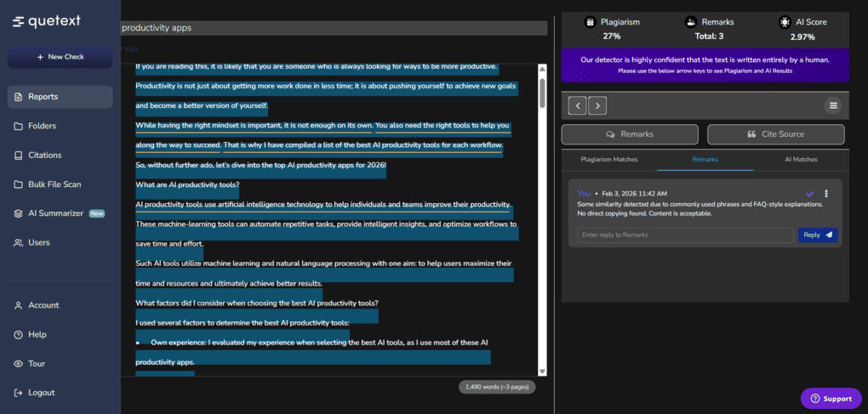Click the Enter reply to Remarks field
The image size is (868, 414).
(x=684, y=235)
